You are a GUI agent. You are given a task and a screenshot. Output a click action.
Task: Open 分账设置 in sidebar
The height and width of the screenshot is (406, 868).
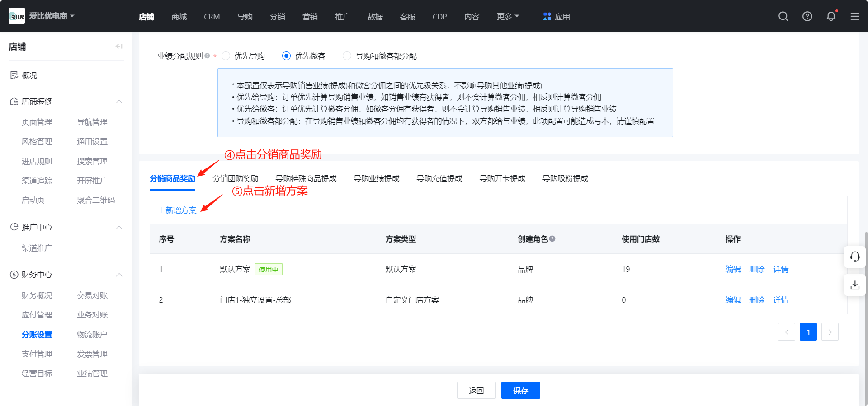pos(37,335)
